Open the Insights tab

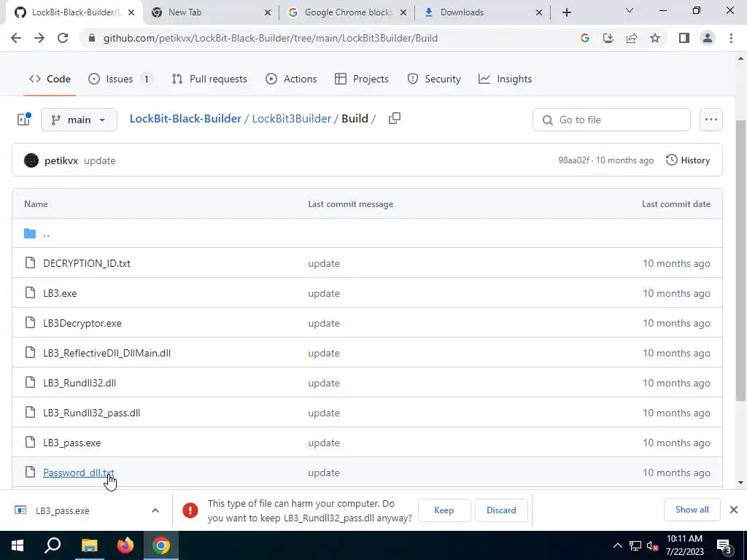505,79
